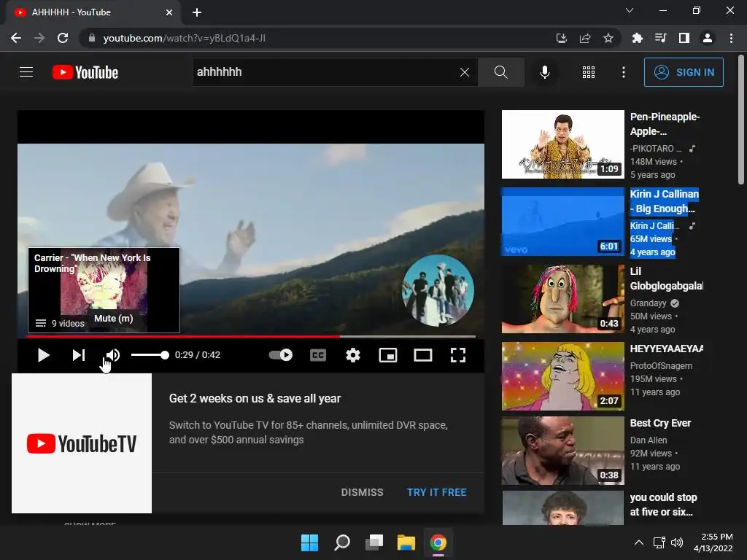Go to YouTube home via logo

[85, 72]
